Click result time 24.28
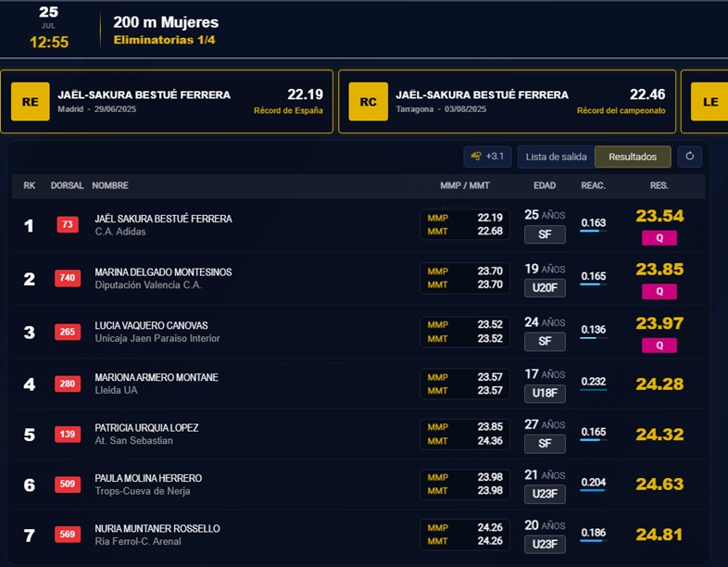This screenshot has height=567, width=728. pos(659,384)
